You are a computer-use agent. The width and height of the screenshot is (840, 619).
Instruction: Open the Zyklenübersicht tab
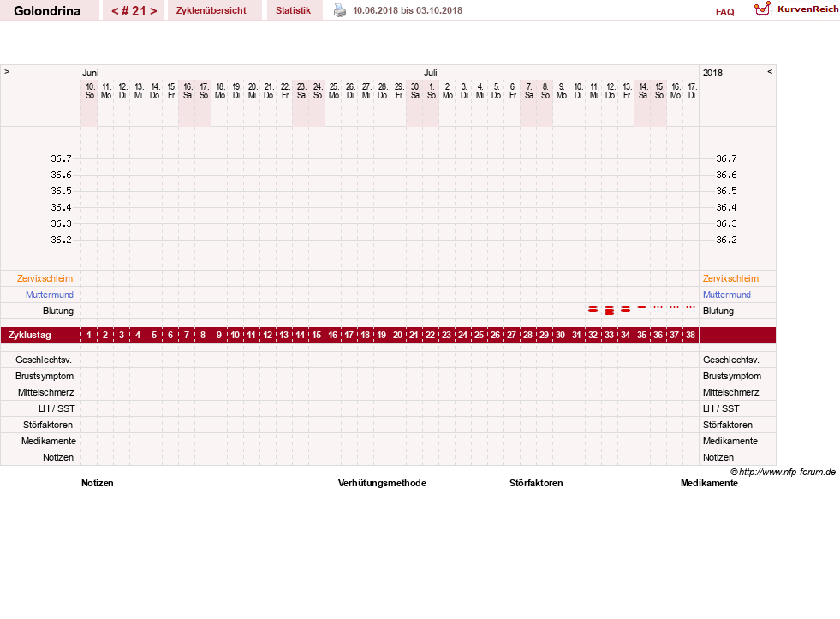point(211,10)
